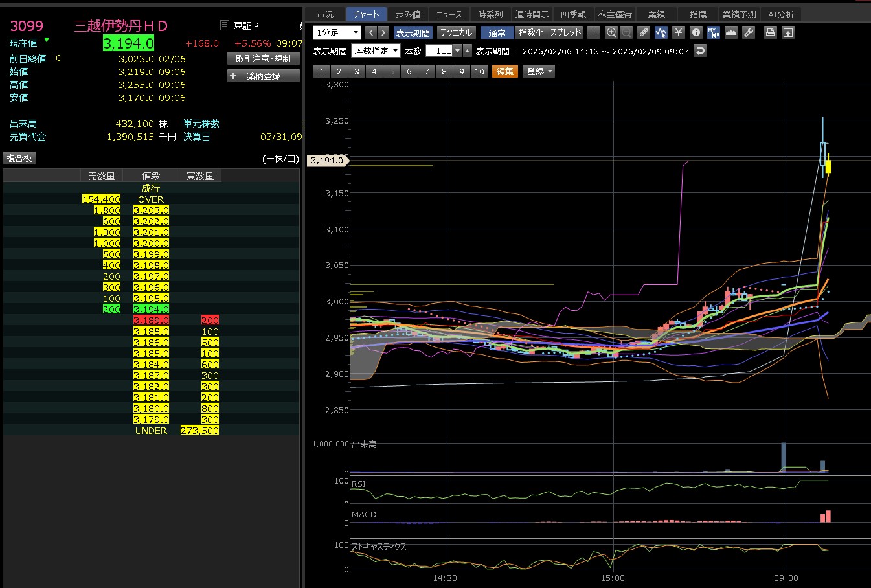Expand the 登録 dropdown button
This screenshot has height=588, width=871.
click(539, 71)
